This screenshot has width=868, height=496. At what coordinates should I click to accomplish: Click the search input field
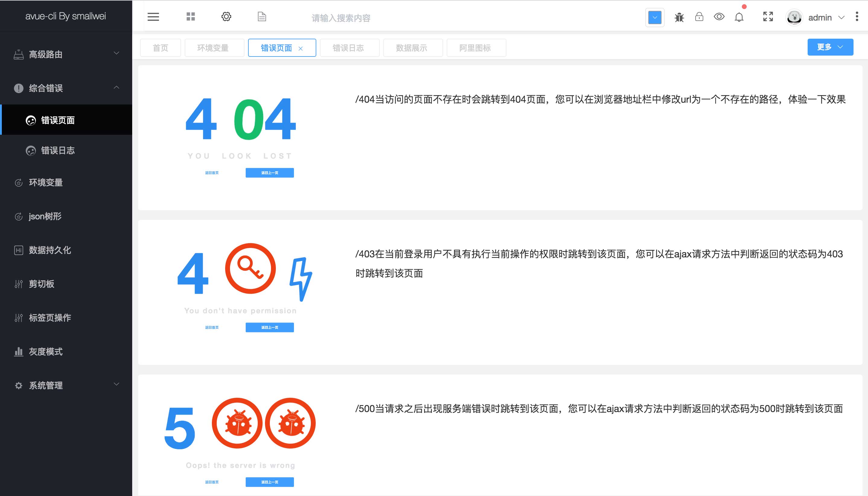pyautogui.click(x=341, y=18)
